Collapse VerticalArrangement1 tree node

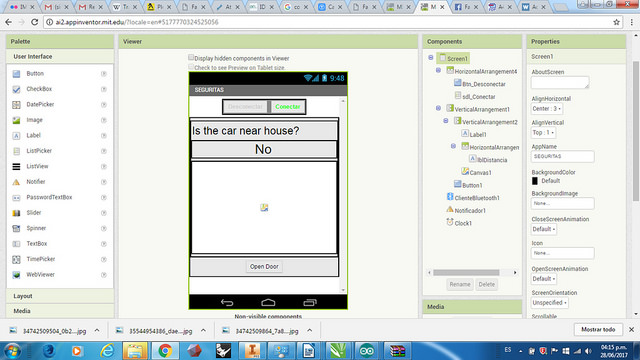438,109
